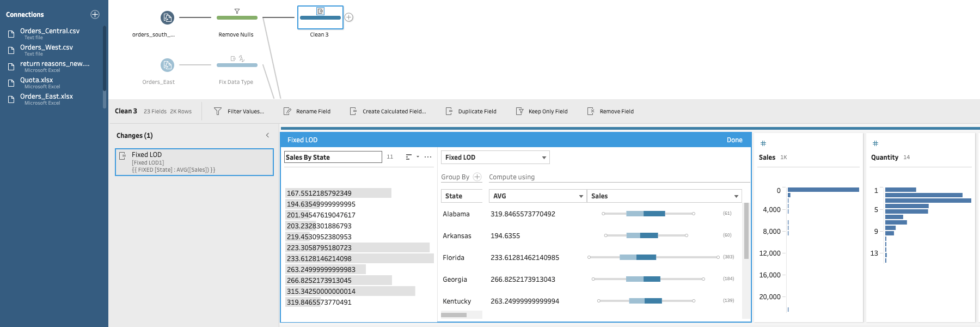This screenshot has height=327, width=980.
Task: Open the AVG aggregation dropdown
Action: pos(538,196)
